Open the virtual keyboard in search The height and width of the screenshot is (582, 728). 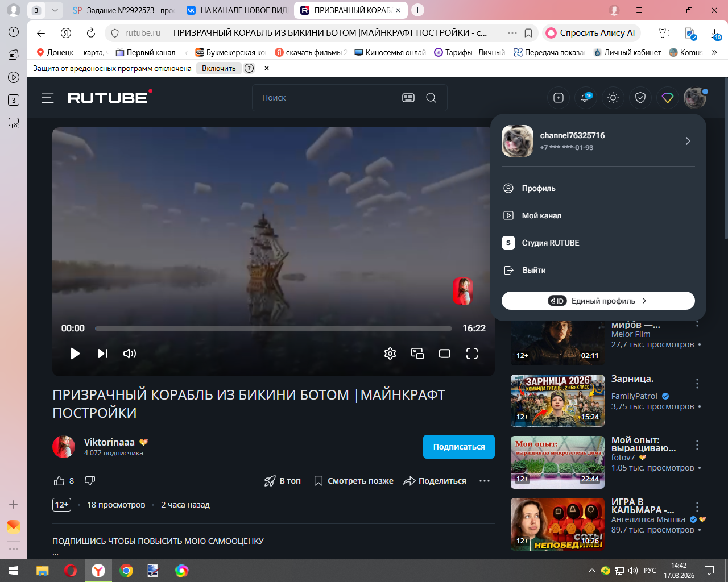coord(408,98)
